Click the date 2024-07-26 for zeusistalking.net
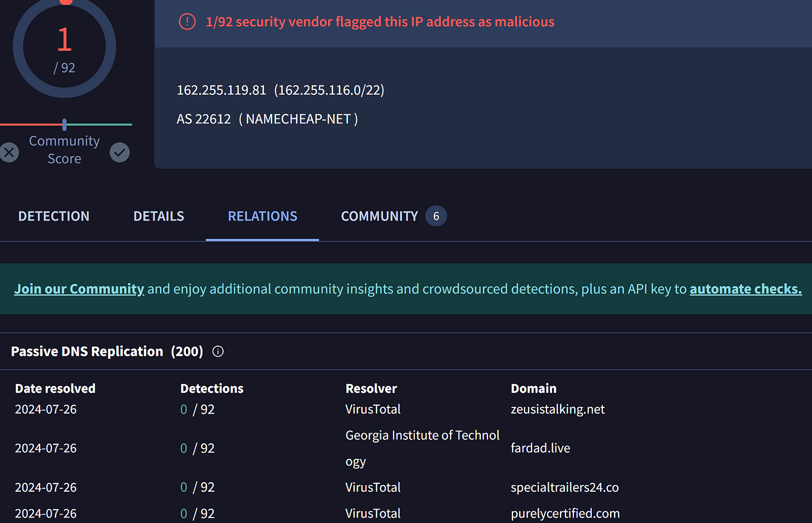Viewport: 812px width, 523px height. [46, 409]
